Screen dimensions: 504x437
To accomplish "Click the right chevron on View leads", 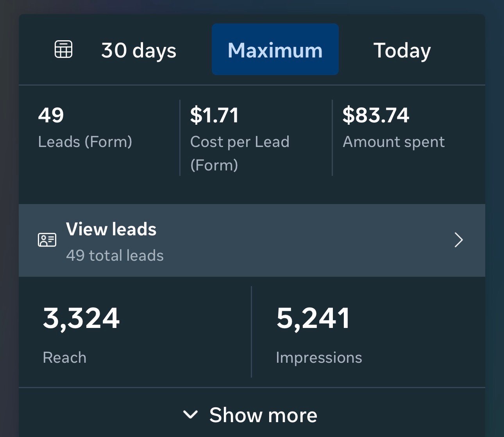I will (459, 240).
